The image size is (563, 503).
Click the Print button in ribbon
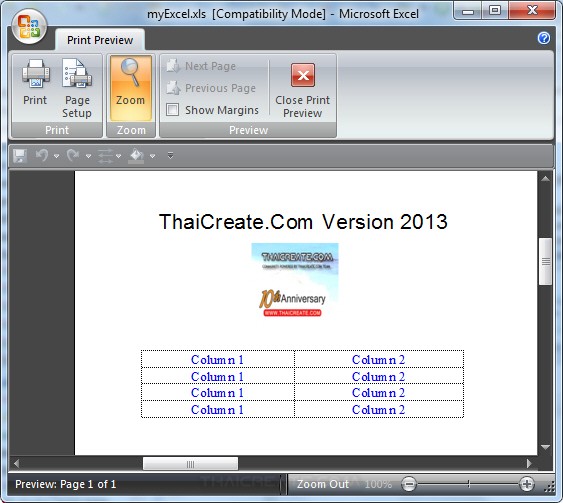tap(35, 84)
